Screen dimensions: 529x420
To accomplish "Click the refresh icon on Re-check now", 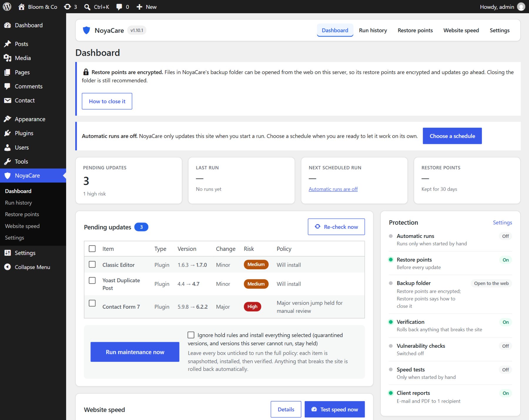I will 318,226.
